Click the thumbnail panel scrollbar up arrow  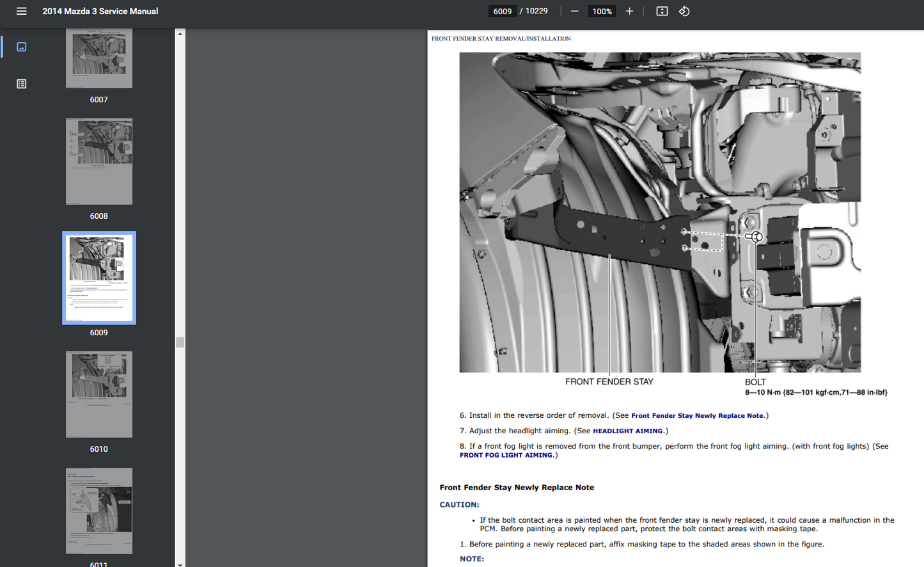pyautogui.click(x=180, y=34)
